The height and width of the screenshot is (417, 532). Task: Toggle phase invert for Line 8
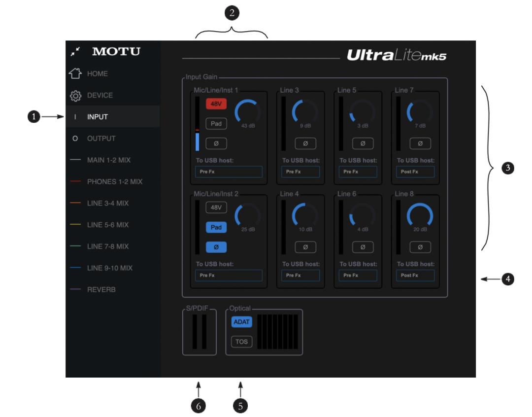(420, 247)
